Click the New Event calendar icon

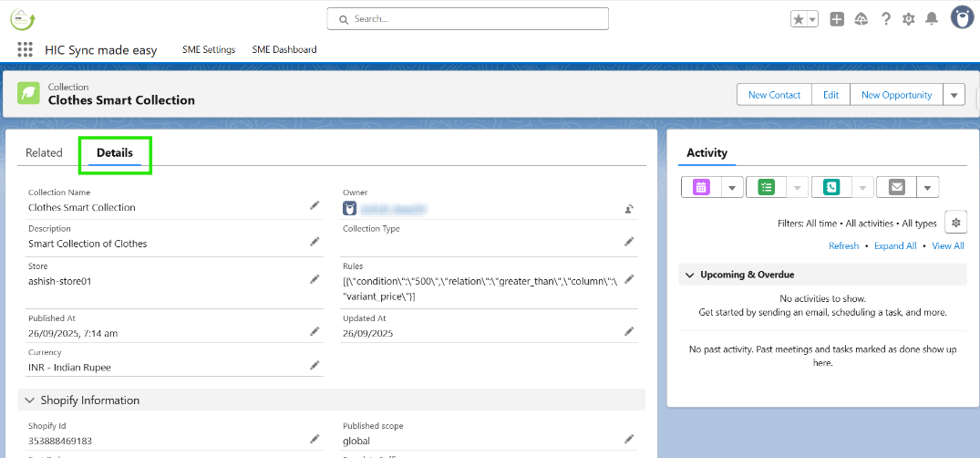701,187
